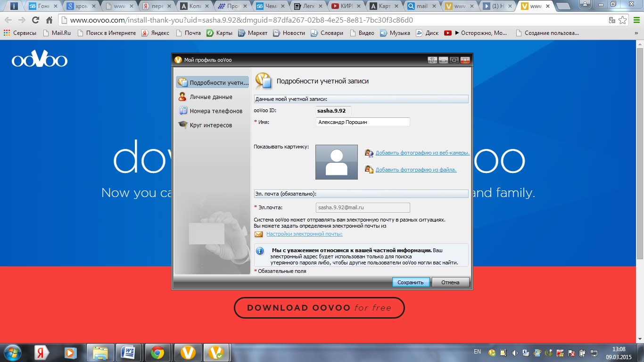Screen dimensions: 644x362
Task: Open the Chrome menu hamburger icon
Action: point(636,20)
